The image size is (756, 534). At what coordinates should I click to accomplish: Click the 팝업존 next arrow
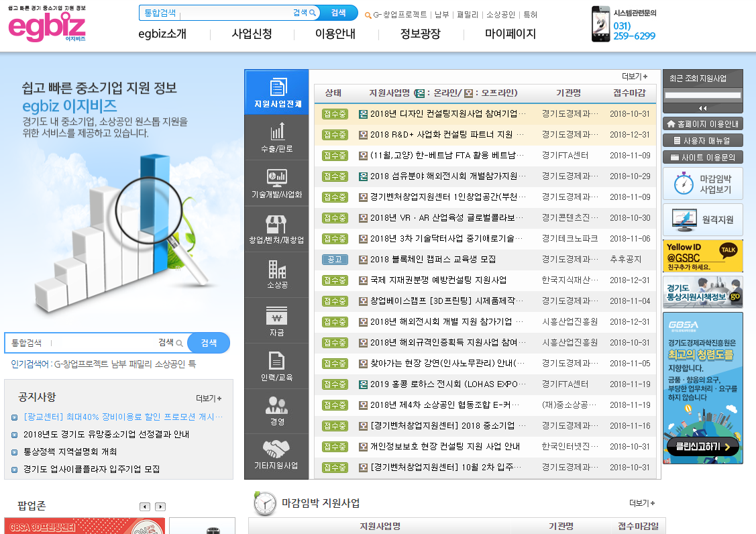coord(159,507)
